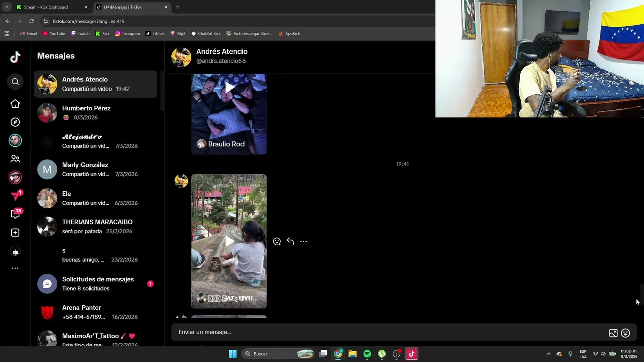644x362 pixels.
Task: Open Messages paper-plane icon with badge
Action: point(16,195)
